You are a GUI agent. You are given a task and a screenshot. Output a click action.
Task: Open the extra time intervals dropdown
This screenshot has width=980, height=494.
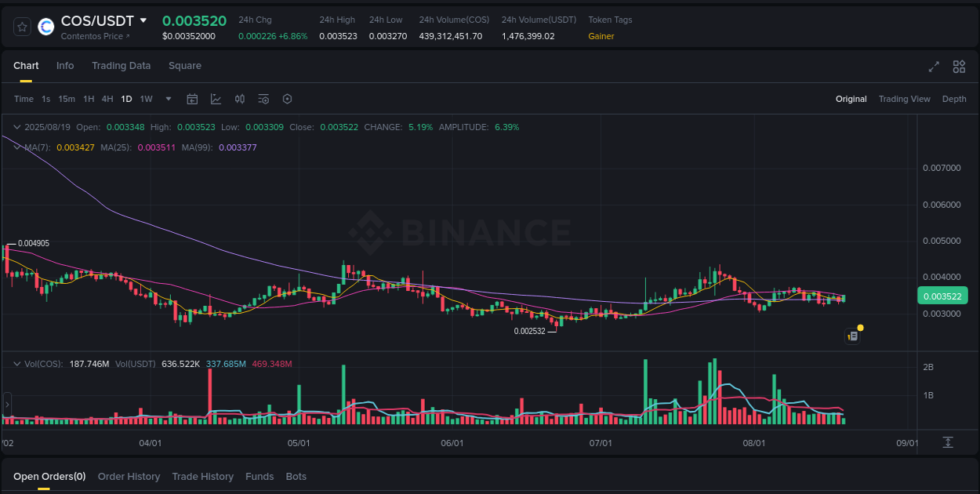point(168,99)
